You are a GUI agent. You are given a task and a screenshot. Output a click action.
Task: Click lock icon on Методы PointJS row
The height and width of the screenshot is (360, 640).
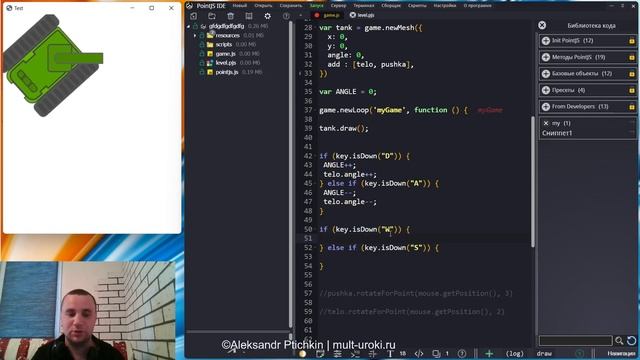[632, 57]
